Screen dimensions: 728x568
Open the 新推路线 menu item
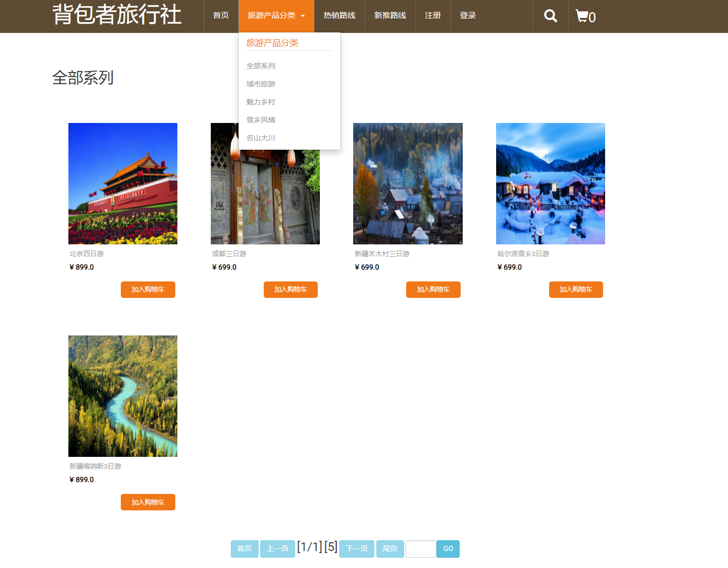click(390, 16)
